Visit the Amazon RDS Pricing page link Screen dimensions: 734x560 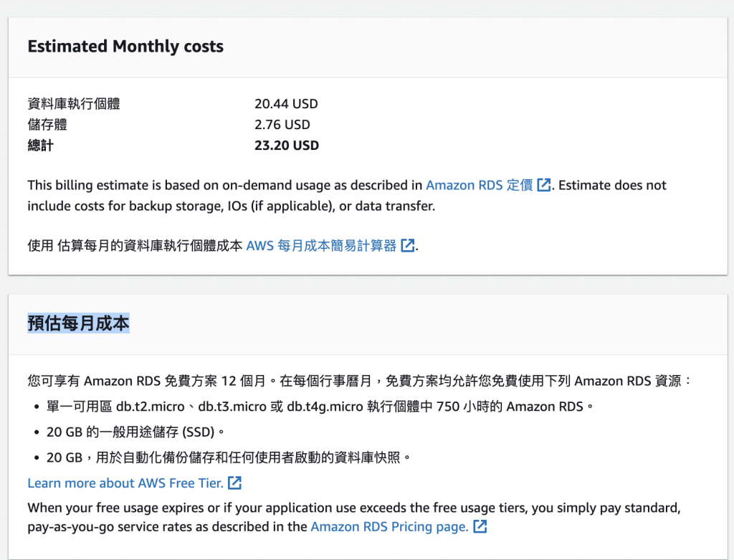point(389,526)
